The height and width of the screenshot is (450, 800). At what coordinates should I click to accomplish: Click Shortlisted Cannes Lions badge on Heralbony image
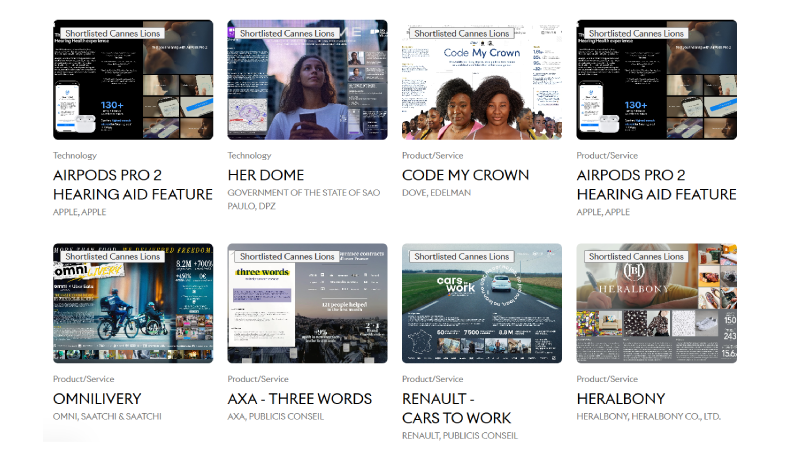pyautogui.click(x=636, y=257)
